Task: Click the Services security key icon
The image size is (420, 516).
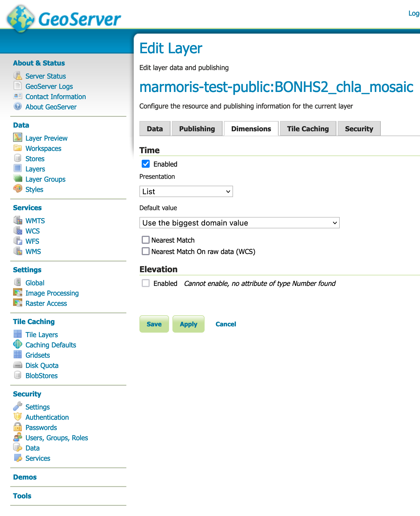Action: point(18,458)
